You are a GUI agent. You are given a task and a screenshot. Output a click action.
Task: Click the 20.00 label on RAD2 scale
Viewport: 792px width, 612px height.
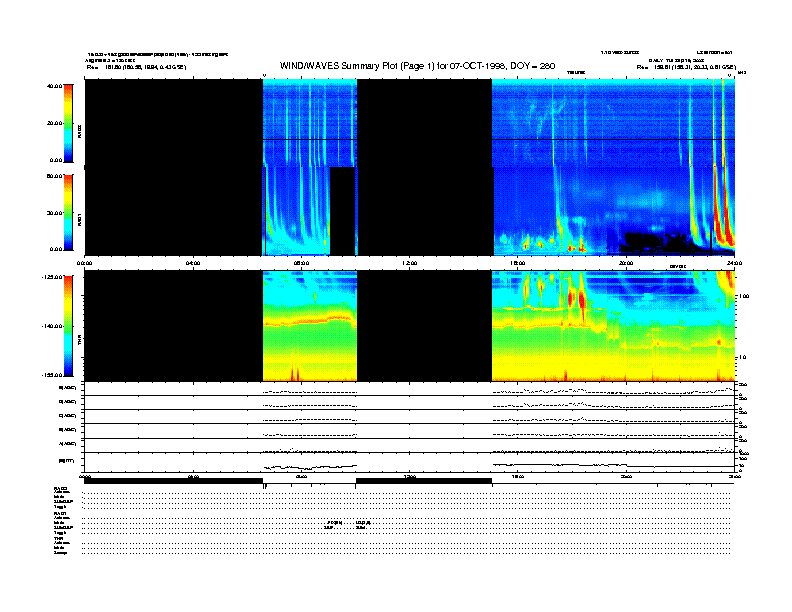click(54, 123)
